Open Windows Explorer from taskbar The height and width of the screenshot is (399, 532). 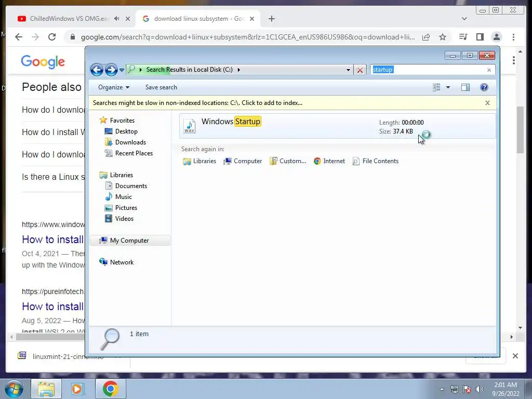pyautogui.click(x=46, y=389)
